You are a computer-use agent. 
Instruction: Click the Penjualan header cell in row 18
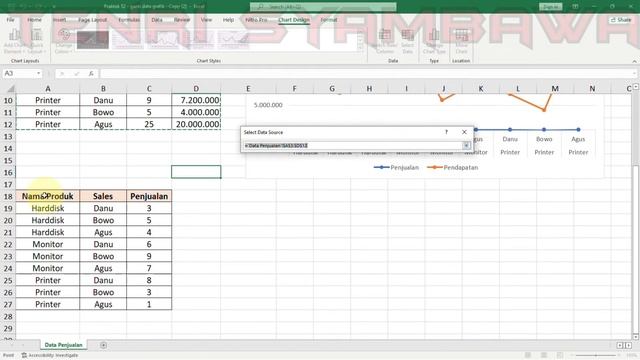[149, 196]
